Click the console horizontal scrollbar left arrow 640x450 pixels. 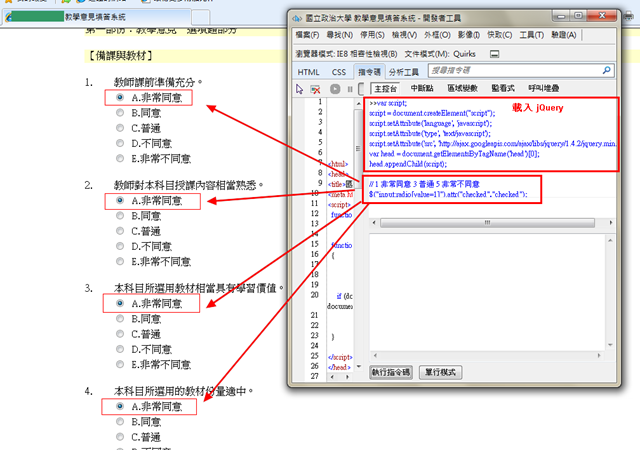(x=374, y=223)
